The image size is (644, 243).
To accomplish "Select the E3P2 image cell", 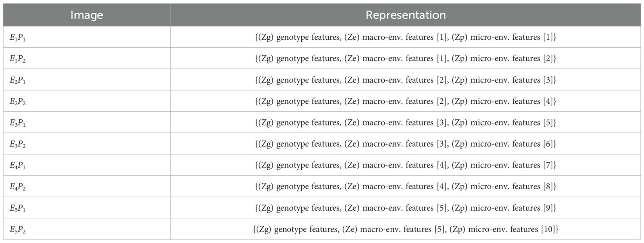I will pyautogui.click(x=18, y=144).
